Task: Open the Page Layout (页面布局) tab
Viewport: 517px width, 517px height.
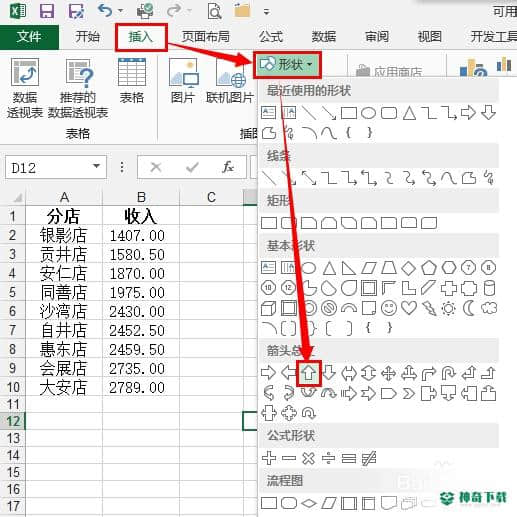Action: click(206, 36)
